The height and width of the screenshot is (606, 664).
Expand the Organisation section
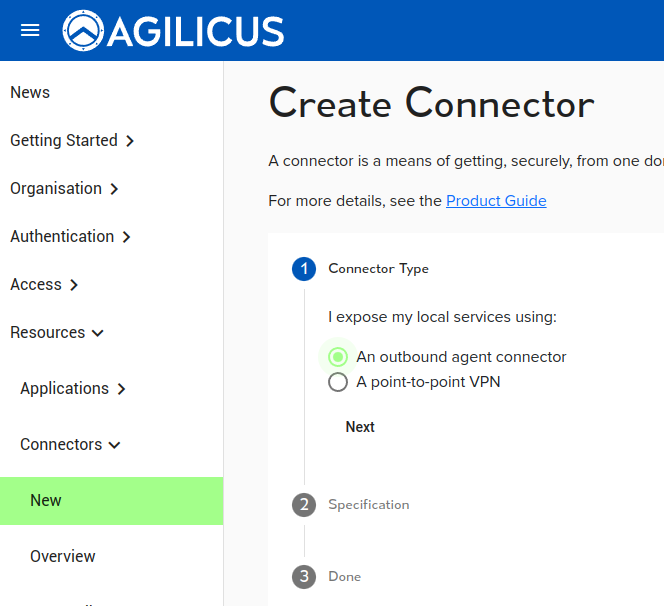point(64,189)
